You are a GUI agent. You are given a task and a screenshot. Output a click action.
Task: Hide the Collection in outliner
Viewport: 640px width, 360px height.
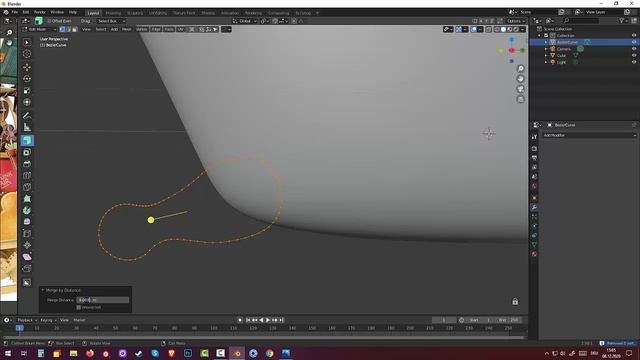click(634, 36)
